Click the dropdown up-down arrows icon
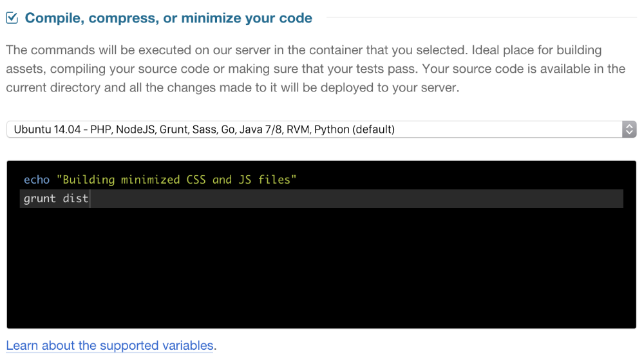The width and height of the screenshot is (644, 362). click(x=629, y=129)
